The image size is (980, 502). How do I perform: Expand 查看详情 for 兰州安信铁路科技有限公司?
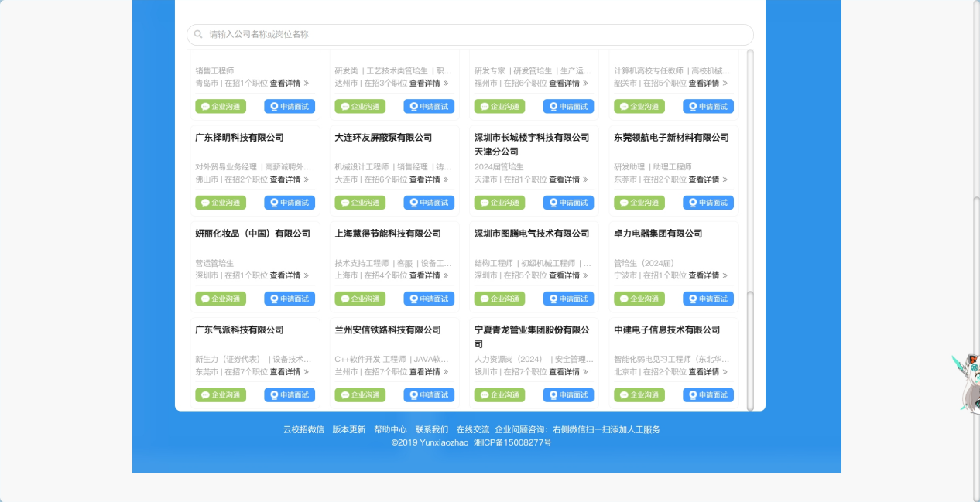coord(428,372)
